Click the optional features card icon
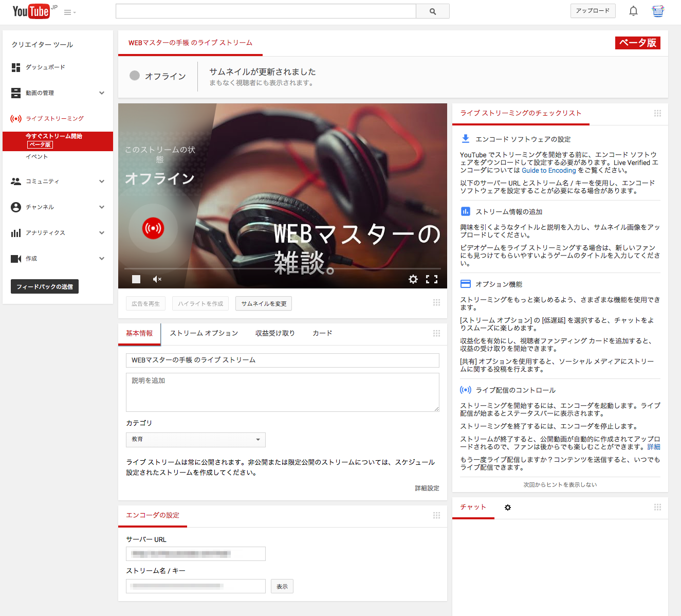Screen dimensions: 681x616 pos(466,284)
